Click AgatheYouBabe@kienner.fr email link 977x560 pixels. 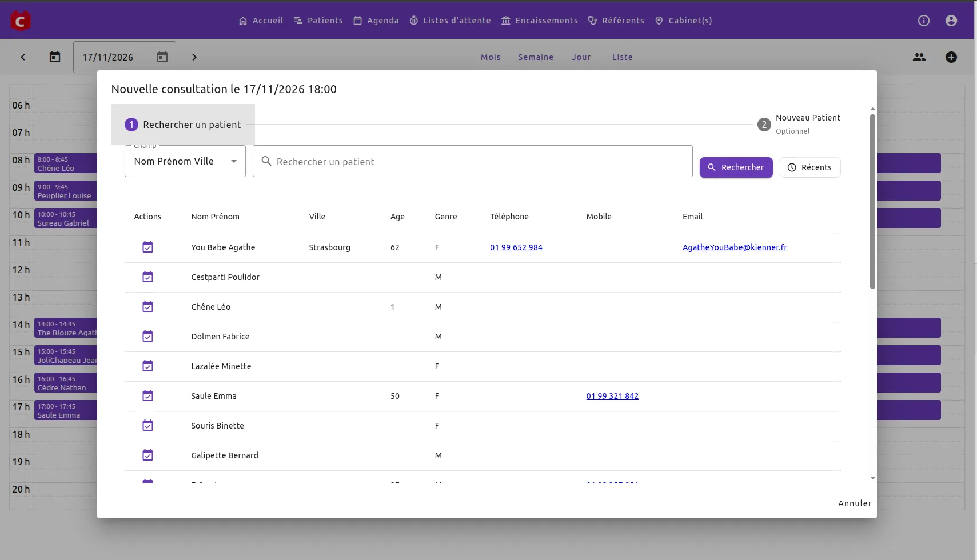(735, 247)
